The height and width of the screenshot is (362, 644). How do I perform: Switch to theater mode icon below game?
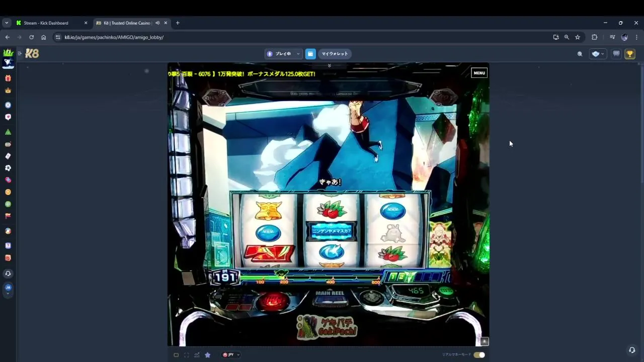[x=176, y=355]
